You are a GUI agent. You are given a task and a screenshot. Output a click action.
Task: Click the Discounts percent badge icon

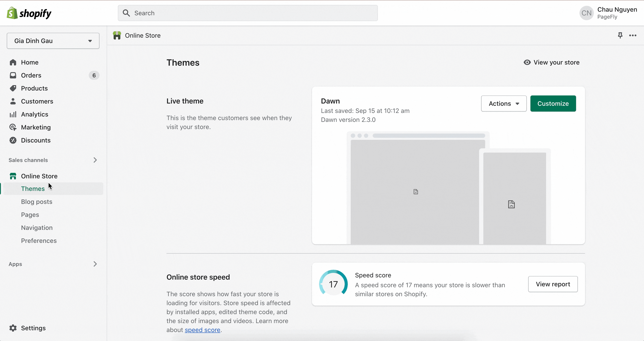[x=13, y=140]
